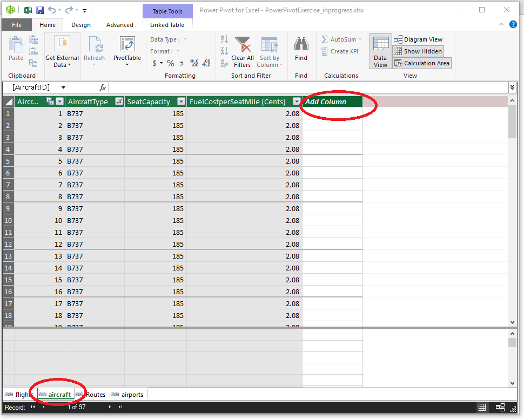Expand the SeatCapacity column filter dropdown
The height and width of the screenshot is (420, 524).
181,101
